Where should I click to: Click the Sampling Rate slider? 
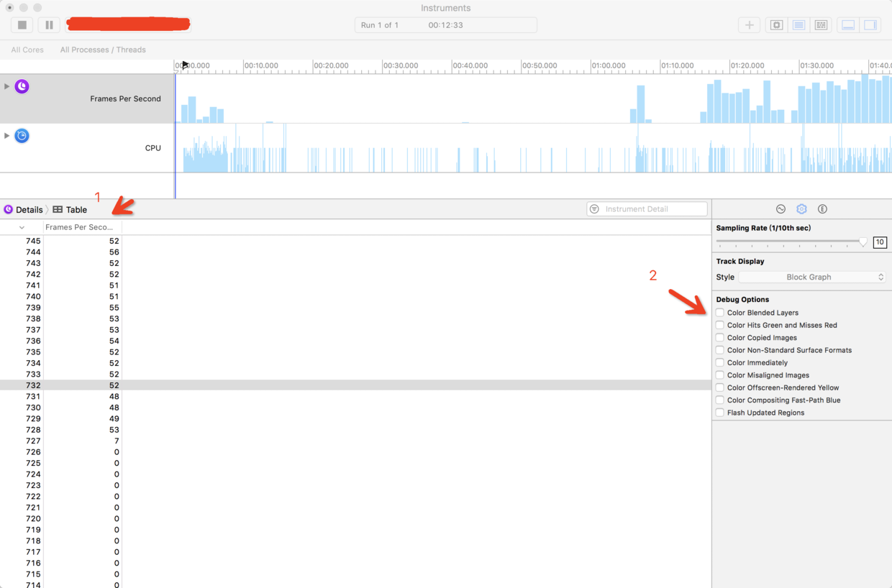(793, 242)
